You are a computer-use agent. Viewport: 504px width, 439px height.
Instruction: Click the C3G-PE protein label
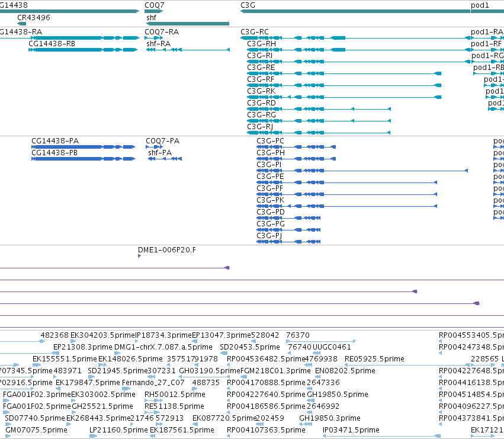click(270, 176)
